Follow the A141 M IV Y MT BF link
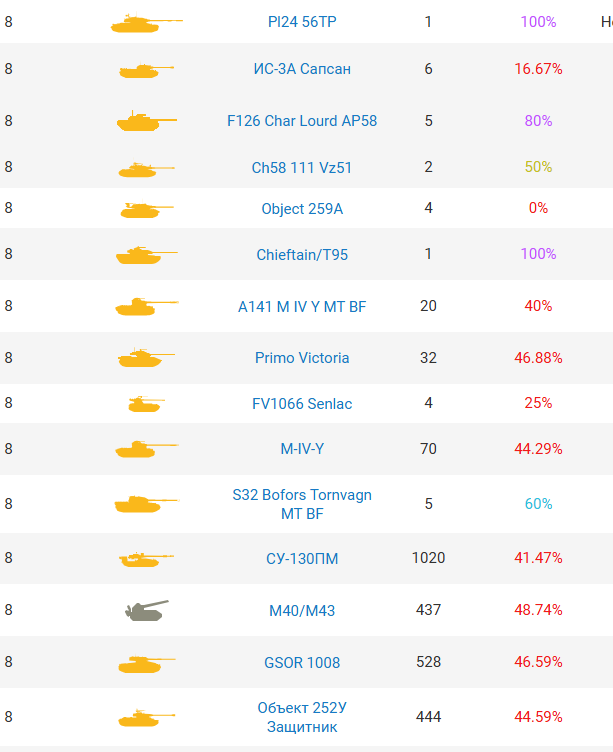The image size is (613, 752). [x=302, y=306]
